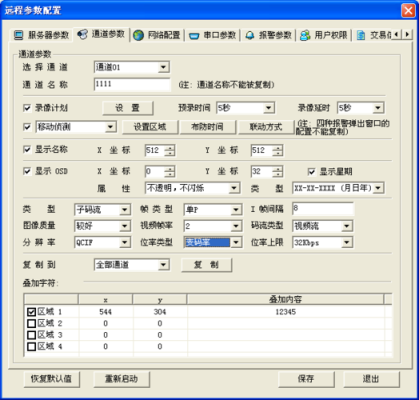This screenshot has height=400, width=419.
Task: Click the 联动方式 button
Action: 266,127
